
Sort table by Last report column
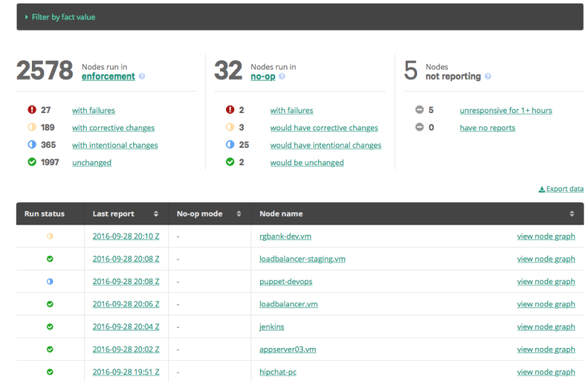[156, 214]
